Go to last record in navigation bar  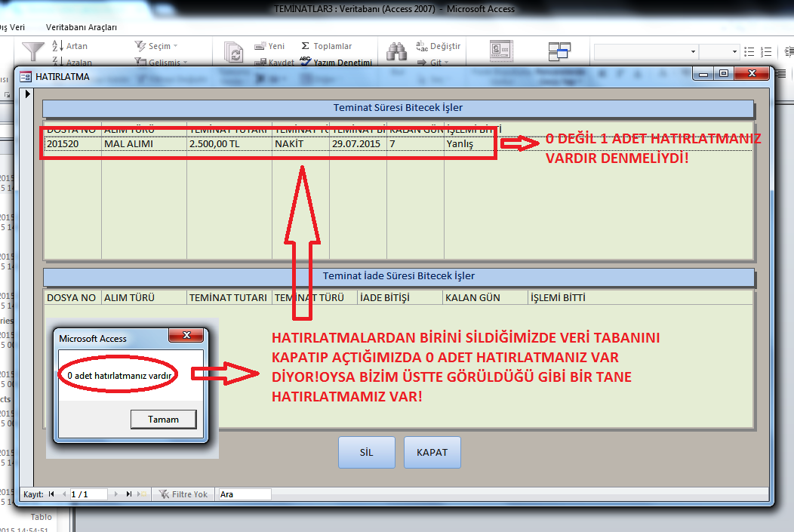(129, 494)
